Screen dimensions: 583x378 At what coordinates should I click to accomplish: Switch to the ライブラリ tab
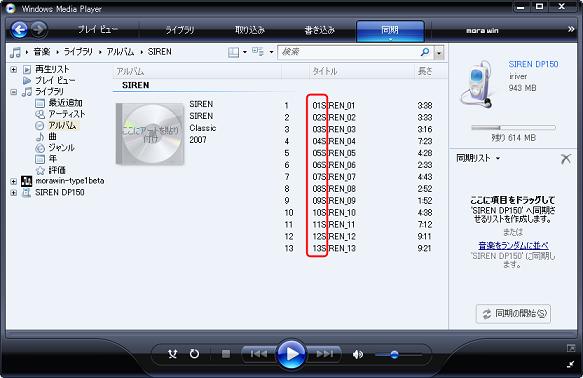coord(180,30)
